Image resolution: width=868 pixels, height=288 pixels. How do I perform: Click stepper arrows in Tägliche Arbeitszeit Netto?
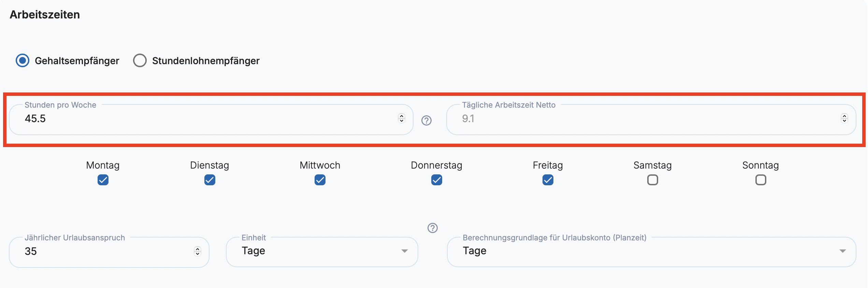coord(844,118)
